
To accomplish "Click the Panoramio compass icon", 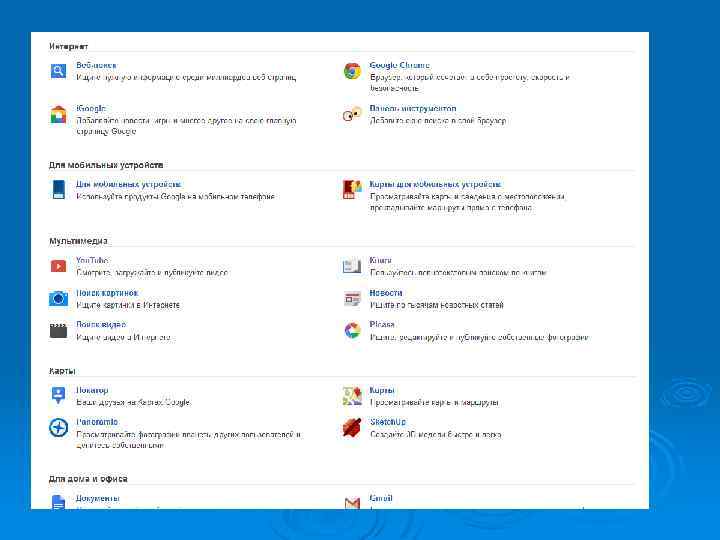I will click(x=59, y=427).
